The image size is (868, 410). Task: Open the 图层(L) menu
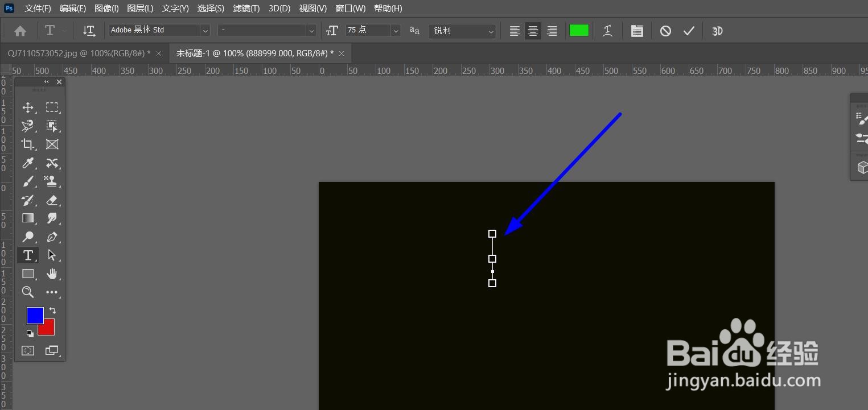click(140, 9)
